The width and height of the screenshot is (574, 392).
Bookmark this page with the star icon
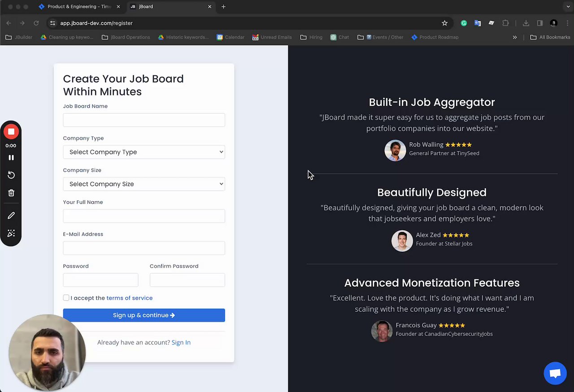click(444, 23)
